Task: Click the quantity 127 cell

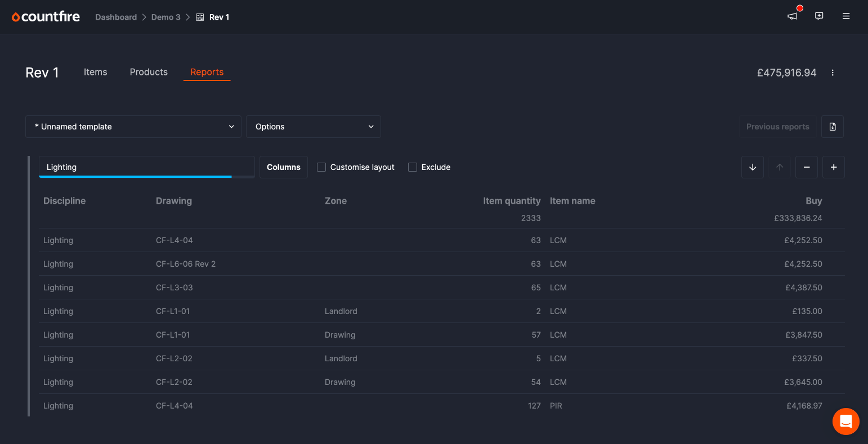Action: [534, 406]
